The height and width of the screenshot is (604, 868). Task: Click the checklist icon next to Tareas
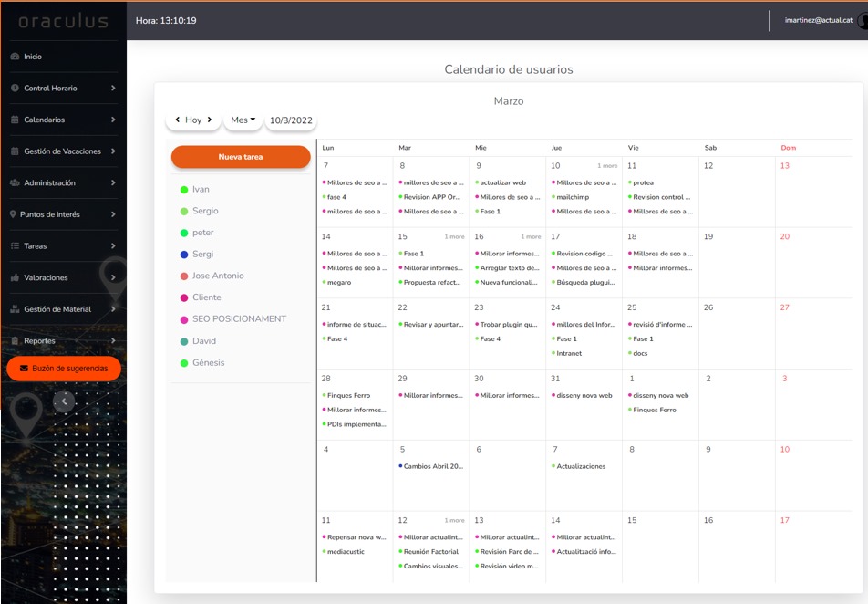[15, 246]
